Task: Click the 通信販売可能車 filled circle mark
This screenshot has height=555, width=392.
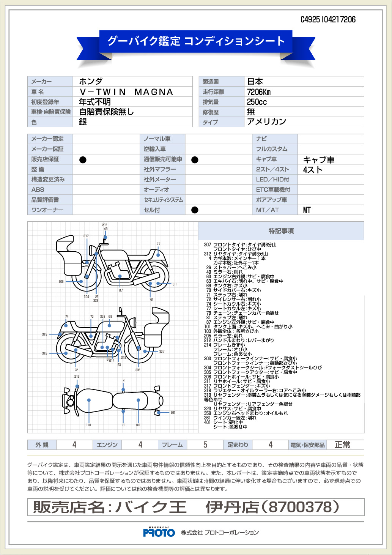Action: pos(195,160)
